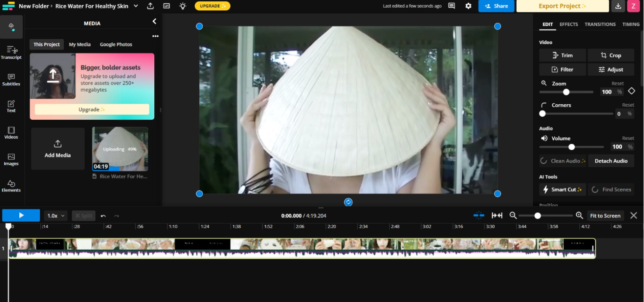Click the export upload icon beside project title
The image size is (644, 302).
(x=150, y=6)
